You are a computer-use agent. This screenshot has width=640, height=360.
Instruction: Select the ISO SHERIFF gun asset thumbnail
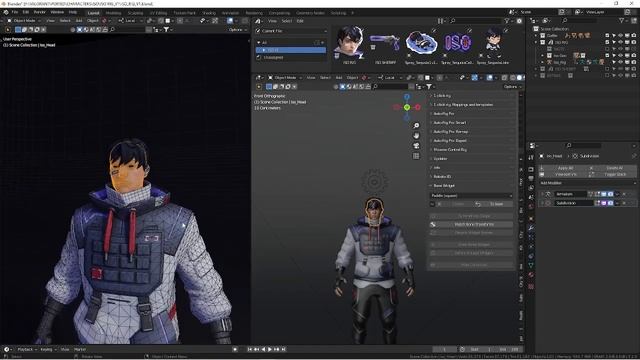click(385, 42)
